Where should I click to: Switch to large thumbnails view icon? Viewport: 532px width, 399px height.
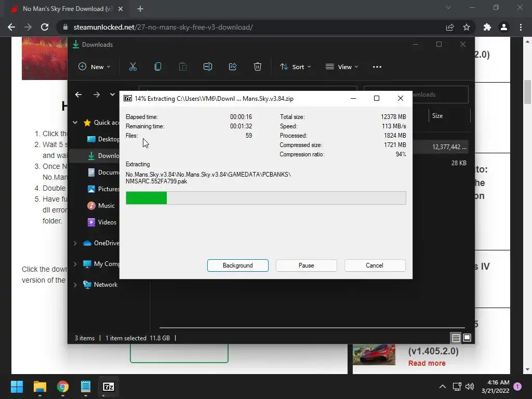click(x=467, y=338)
